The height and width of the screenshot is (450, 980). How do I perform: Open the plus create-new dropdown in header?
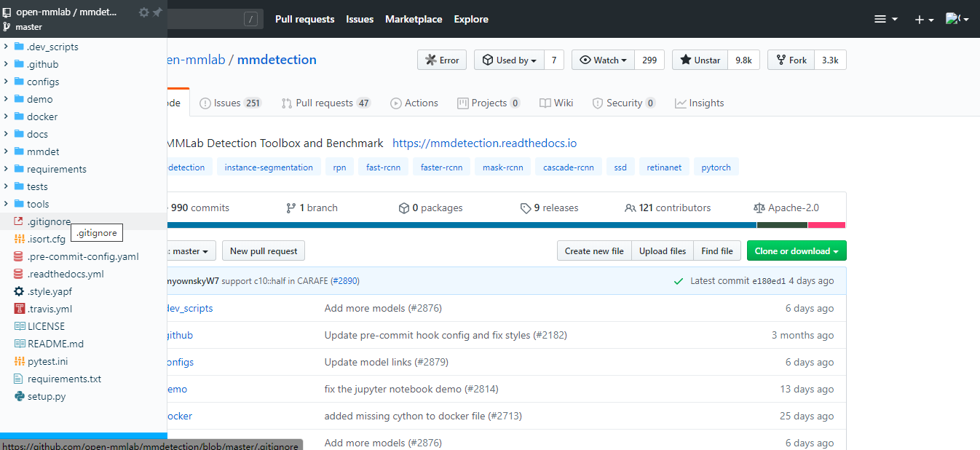point(924,20)
